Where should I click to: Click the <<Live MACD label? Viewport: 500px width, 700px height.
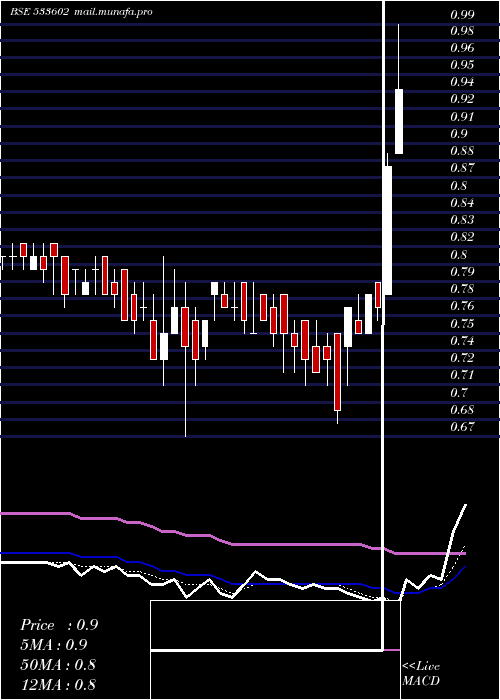(x=421, y=673)
